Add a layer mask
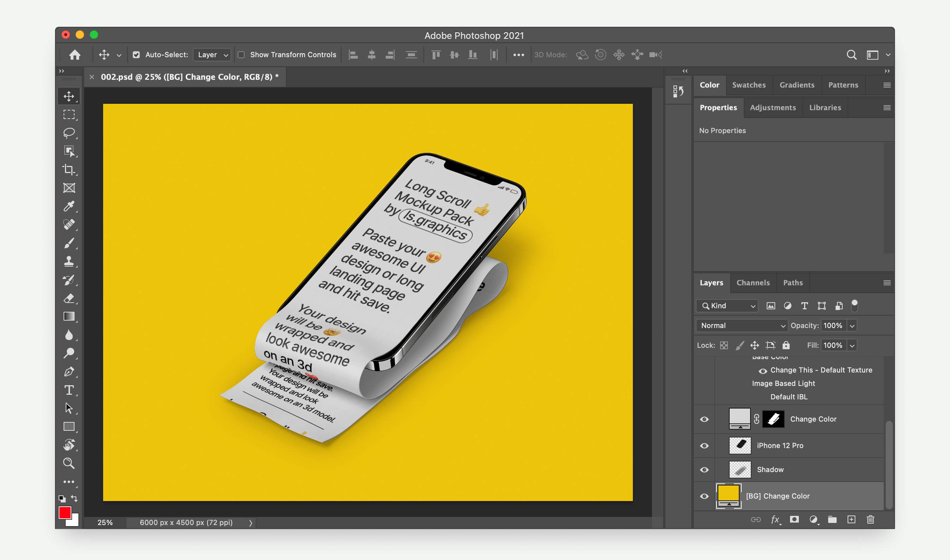This screenshot has height=560, width=950. tap(794, 520)
